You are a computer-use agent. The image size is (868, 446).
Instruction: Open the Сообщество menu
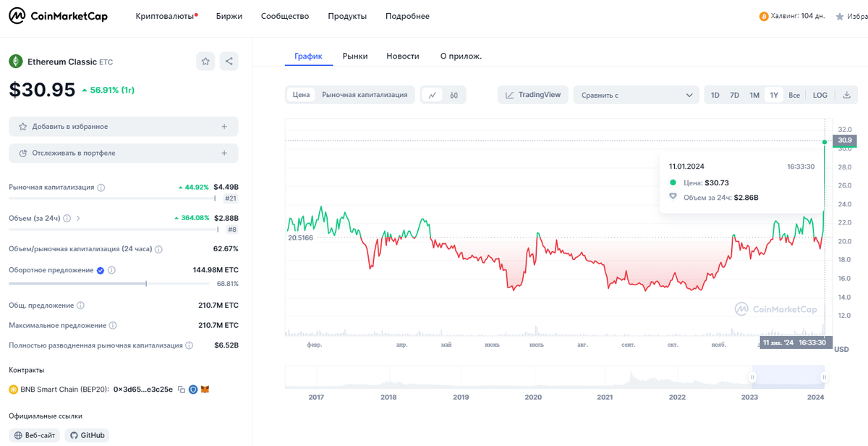285,16
